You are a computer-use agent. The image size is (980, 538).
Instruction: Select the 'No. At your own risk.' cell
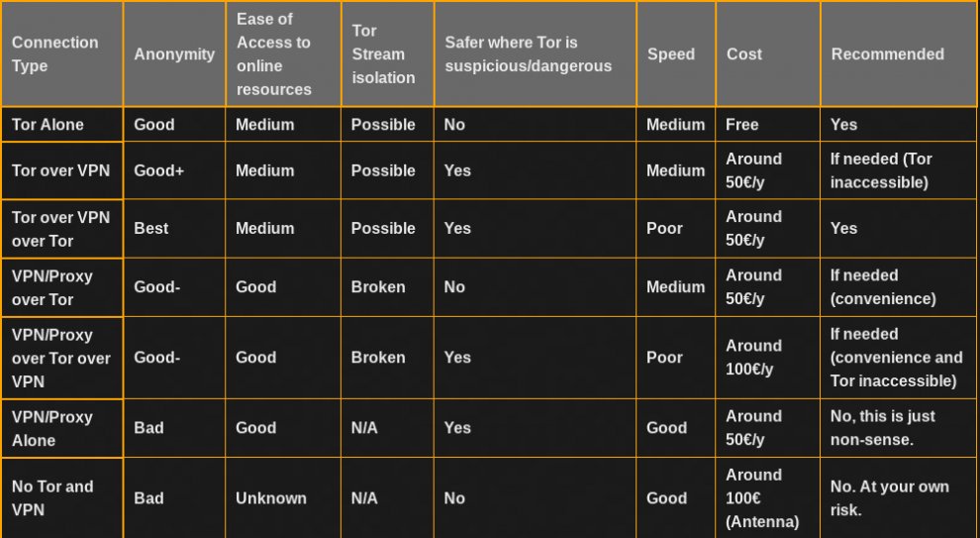[898, 498]
